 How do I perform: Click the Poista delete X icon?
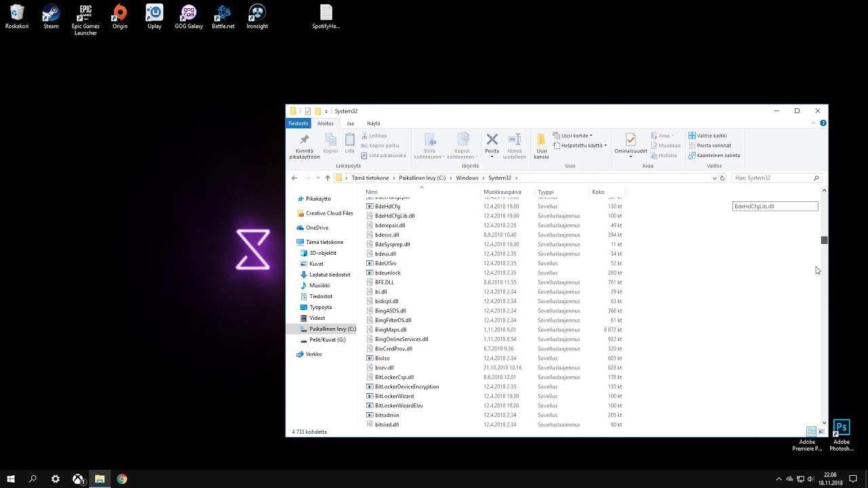(492, 139)
